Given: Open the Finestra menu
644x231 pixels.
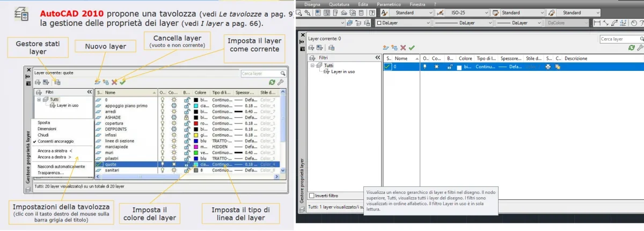Looking at the screenshot, I should point(418,4).
